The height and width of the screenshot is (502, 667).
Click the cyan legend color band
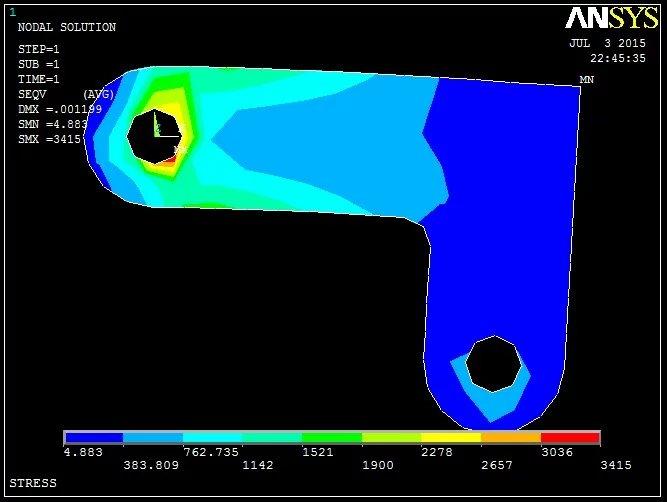coord(213,437)
